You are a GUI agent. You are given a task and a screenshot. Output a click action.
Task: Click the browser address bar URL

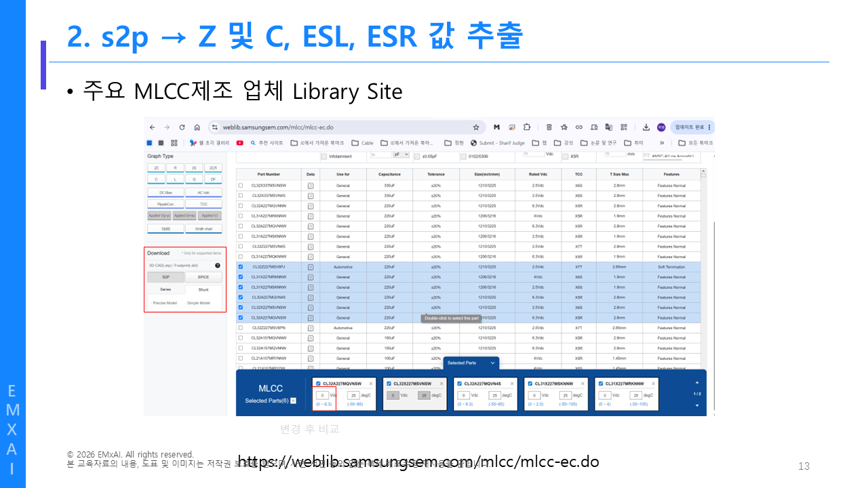pos(278,127)
